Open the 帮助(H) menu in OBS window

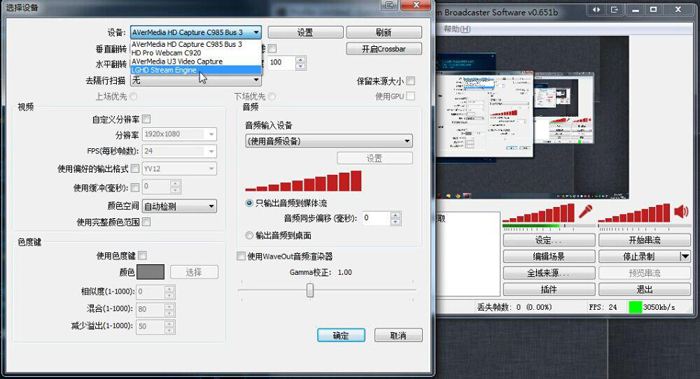457,29
